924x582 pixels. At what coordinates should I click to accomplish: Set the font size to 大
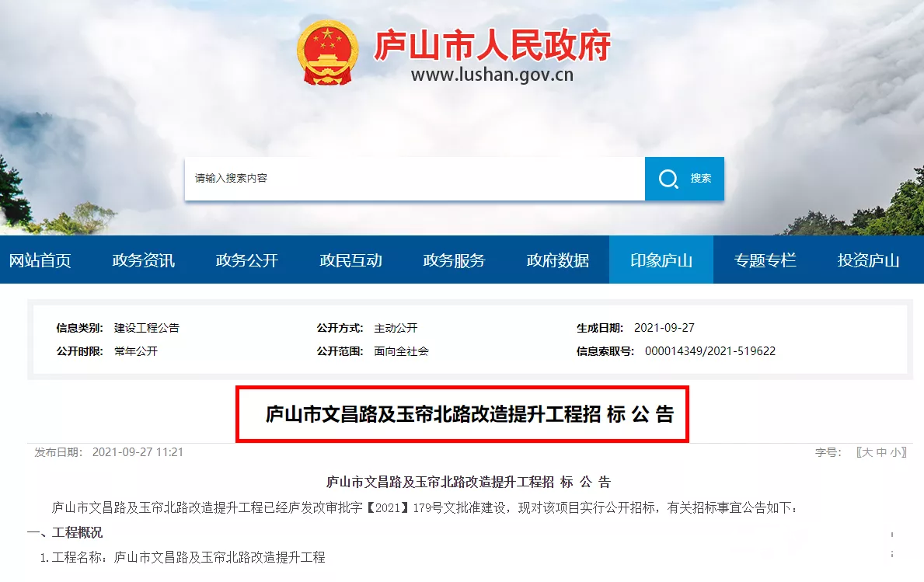coord(866,452)
